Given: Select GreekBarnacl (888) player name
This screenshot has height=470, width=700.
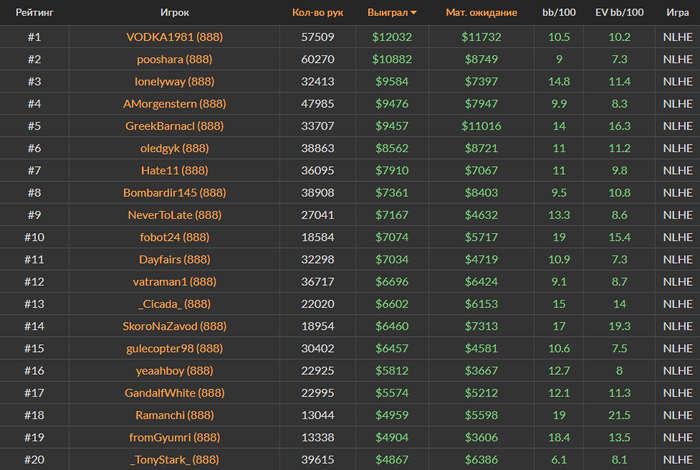Looking at the screenshot, I should (175, 126).
